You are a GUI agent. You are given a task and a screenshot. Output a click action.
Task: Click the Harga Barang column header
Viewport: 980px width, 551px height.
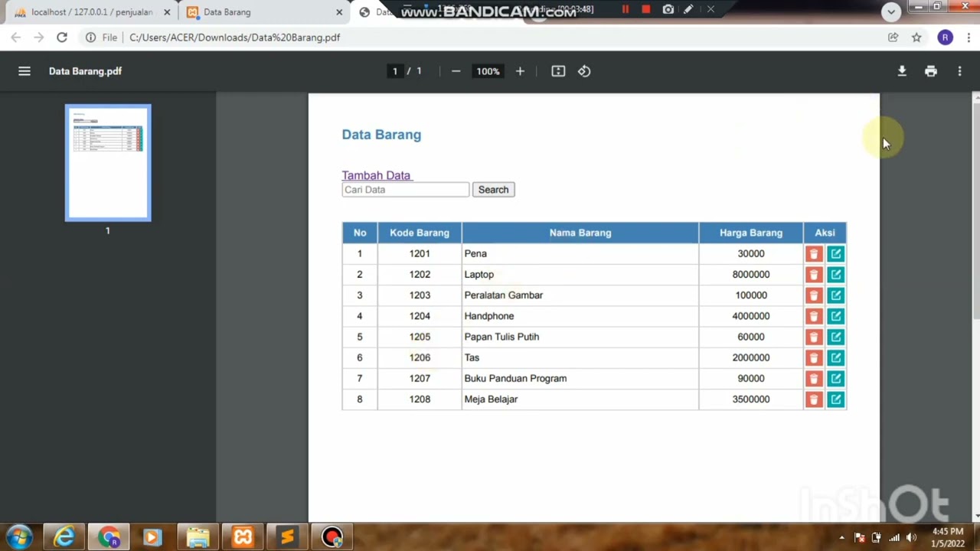pyautogui.click(x=751, y=233)
